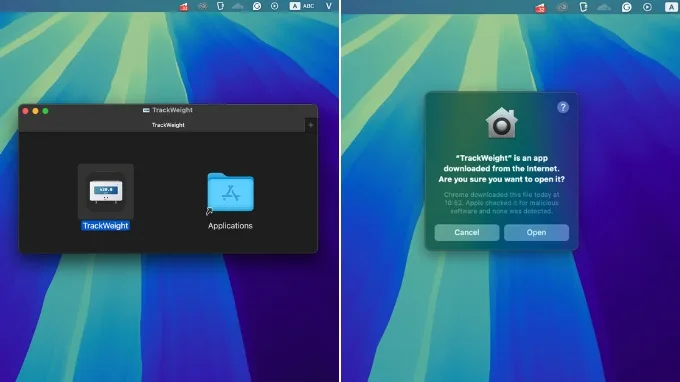Open the Applications folder shortcut icon
This screenshot has height=382, width=680.
click(x=230, y=192)
